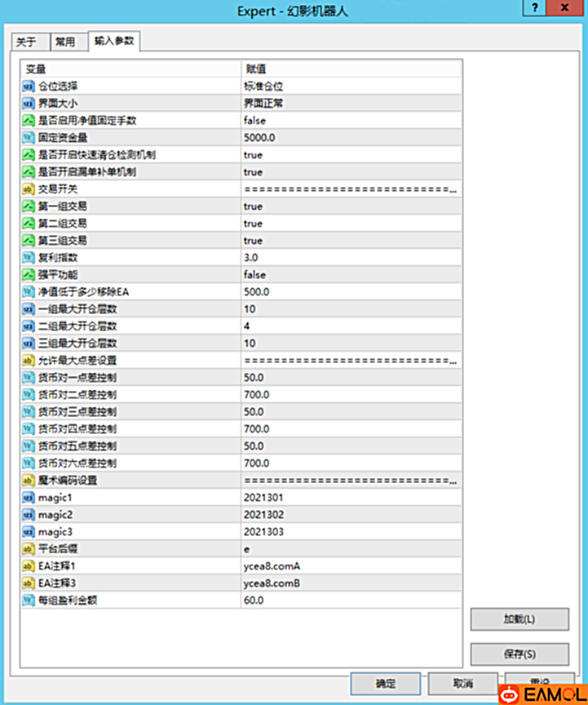
Task: Toggle 强平功能 false value
Action: click(254, 275)
